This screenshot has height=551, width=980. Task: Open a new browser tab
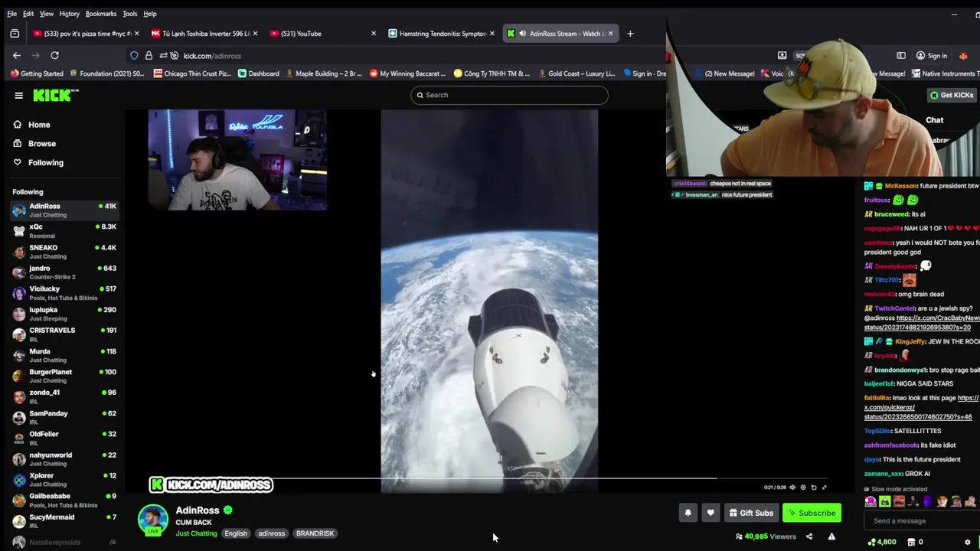630,34
